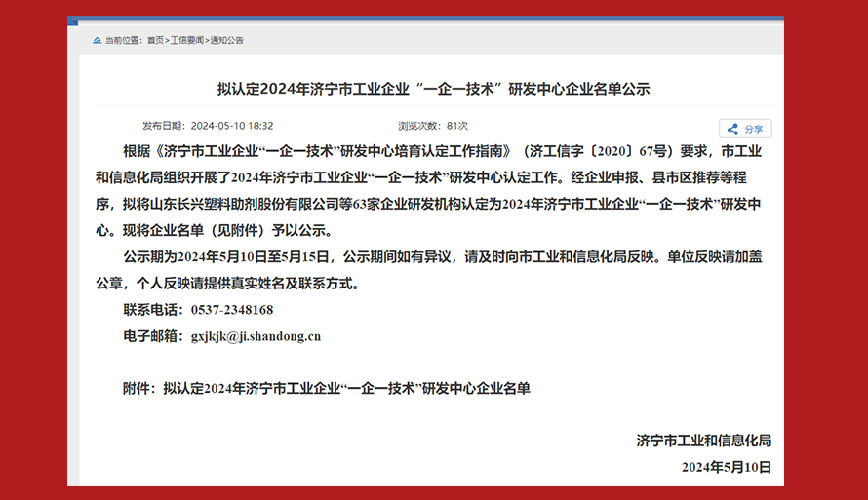Click the share icon beside 分享
Viewport: 868px width, 500px height.
tap(733, 129)
